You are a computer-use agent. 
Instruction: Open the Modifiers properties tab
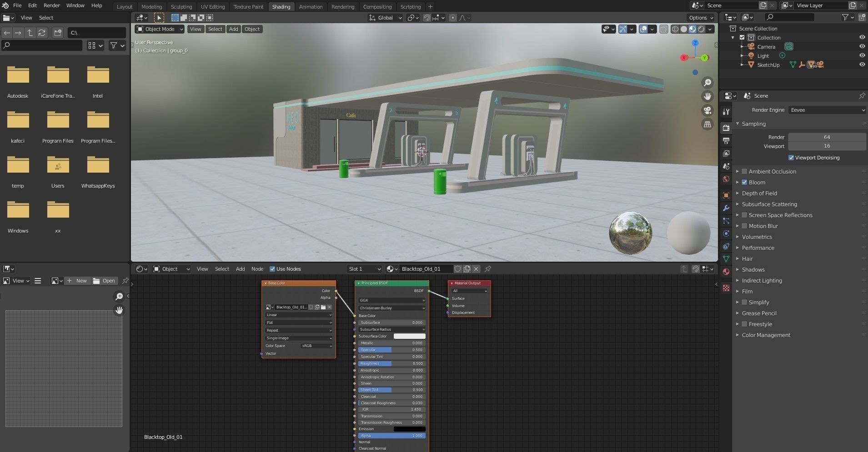pyautogui.click(x=726, y=208)
